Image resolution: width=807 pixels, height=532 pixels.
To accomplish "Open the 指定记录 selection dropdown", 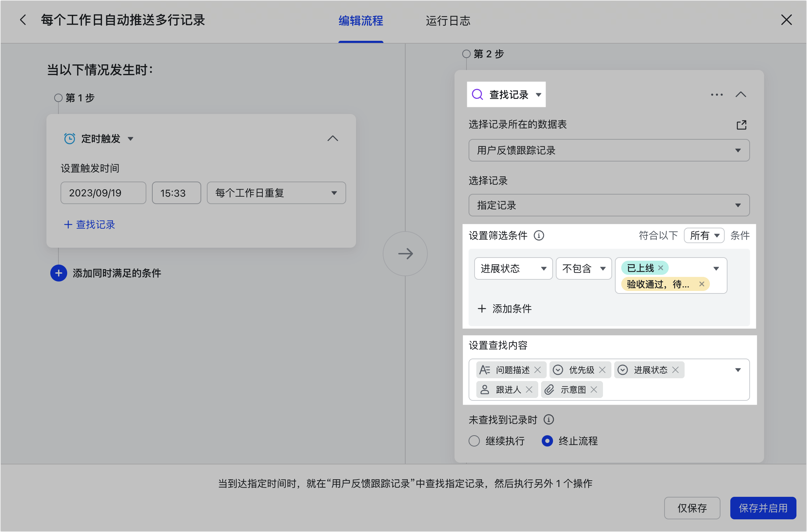I will pyautogui.click(x=609, y=205).
